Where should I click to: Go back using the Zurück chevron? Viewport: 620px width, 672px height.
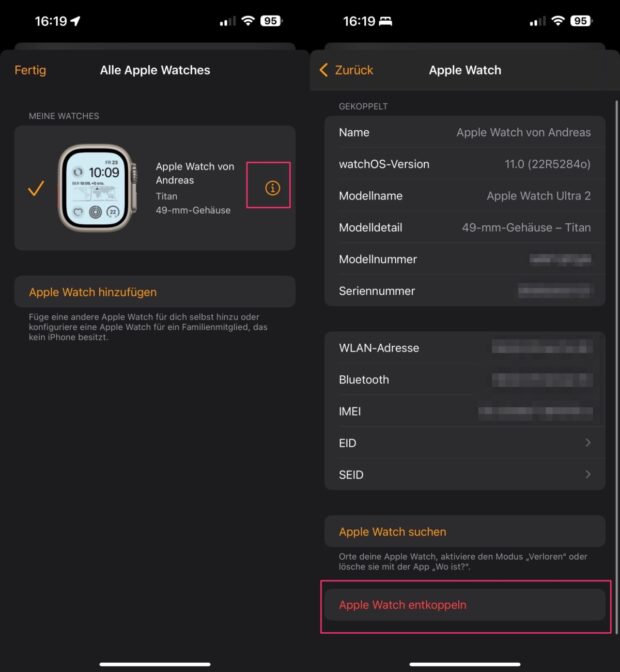[346, 70]
